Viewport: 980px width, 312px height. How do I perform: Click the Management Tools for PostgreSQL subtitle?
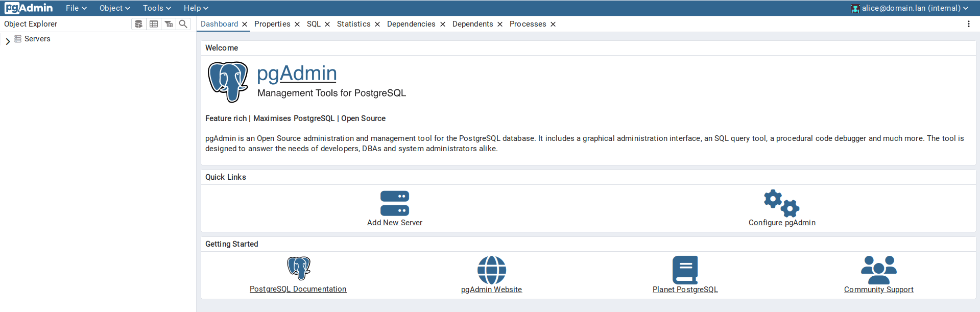331,93
